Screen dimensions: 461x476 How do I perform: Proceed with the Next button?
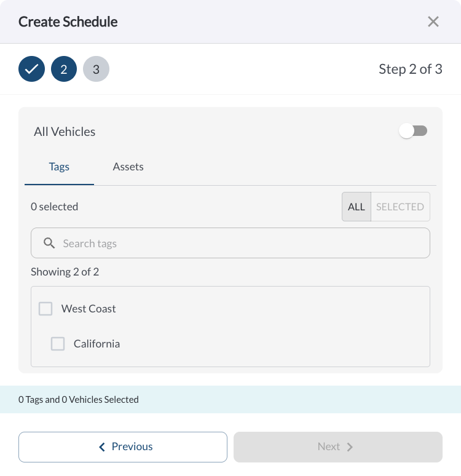(x=338, y=447)
